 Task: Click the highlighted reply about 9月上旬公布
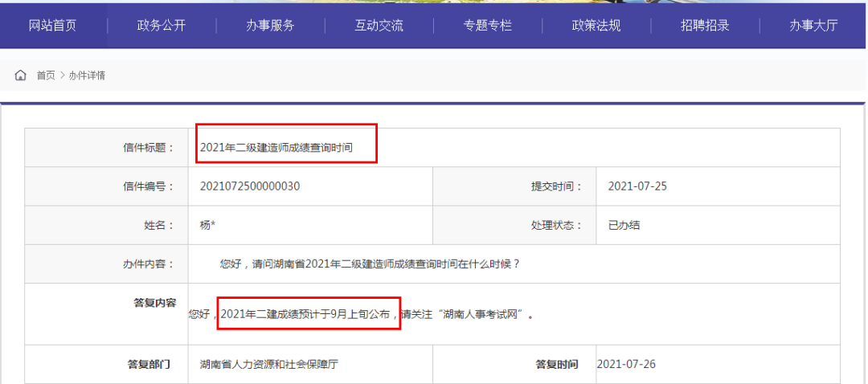tap(306, 314)
